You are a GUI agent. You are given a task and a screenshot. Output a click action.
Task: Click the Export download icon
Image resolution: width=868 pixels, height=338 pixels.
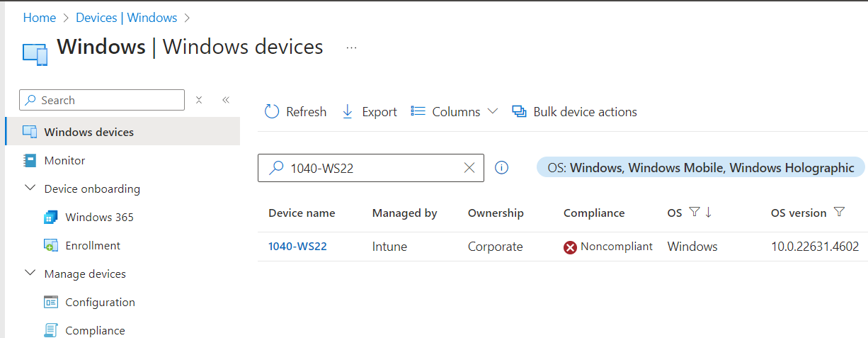(348, 112)
